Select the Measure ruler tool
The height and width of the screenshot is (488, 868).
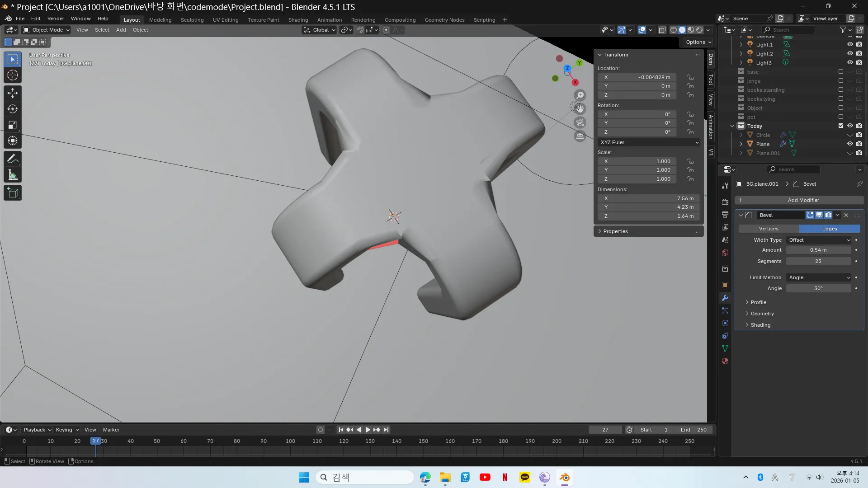13,175
